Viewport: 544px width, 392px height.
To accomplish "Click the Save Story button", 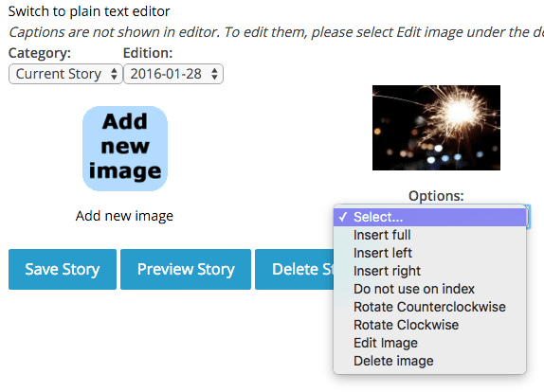I will (63, 269).
